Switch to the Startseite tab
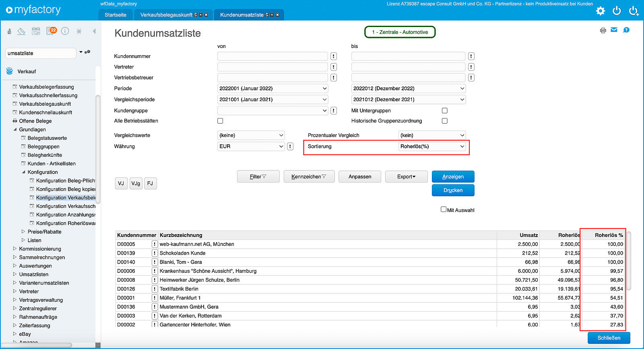 [116, 15]
